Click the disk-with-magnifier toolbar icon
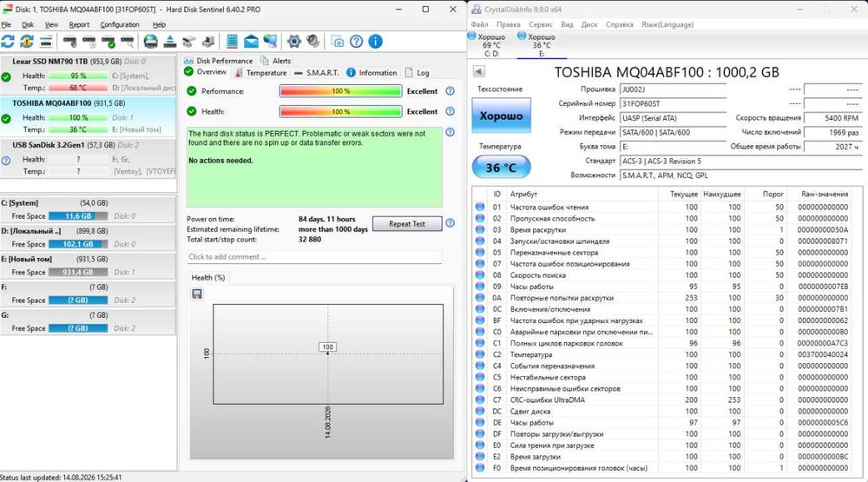This screenshot has height=482, width=868. [x=128, y=41]
